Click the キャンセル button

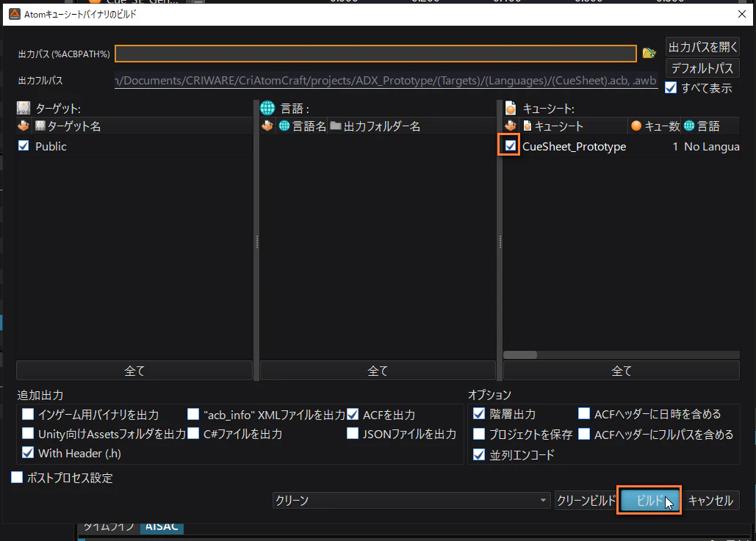pos(710,501)
